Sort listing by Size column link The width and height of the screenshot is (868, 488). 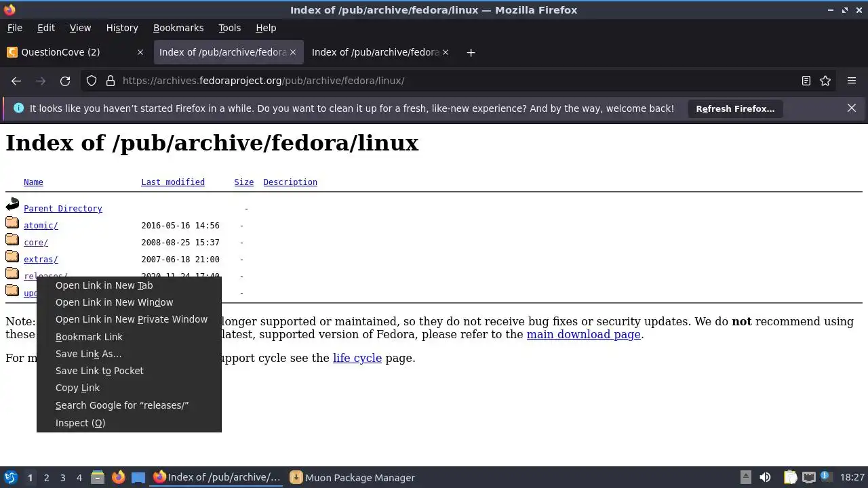point(244,182)
